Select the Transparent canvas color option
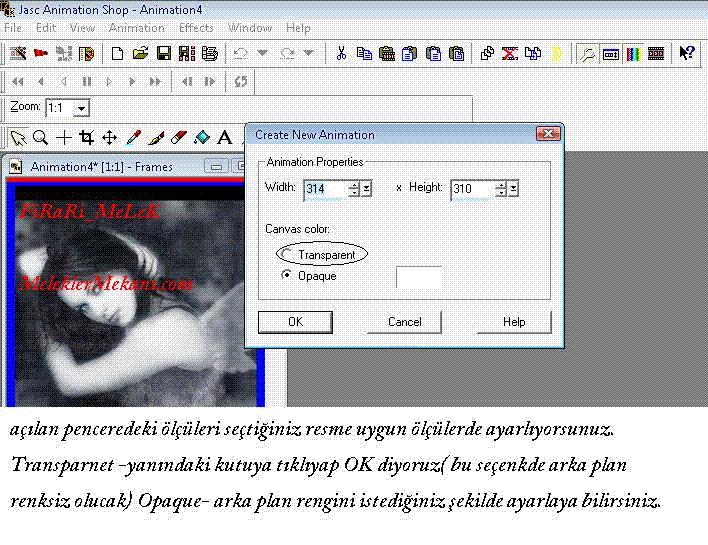Image resolution: width=708 pixels, height=545 pixels. [289, 255]
